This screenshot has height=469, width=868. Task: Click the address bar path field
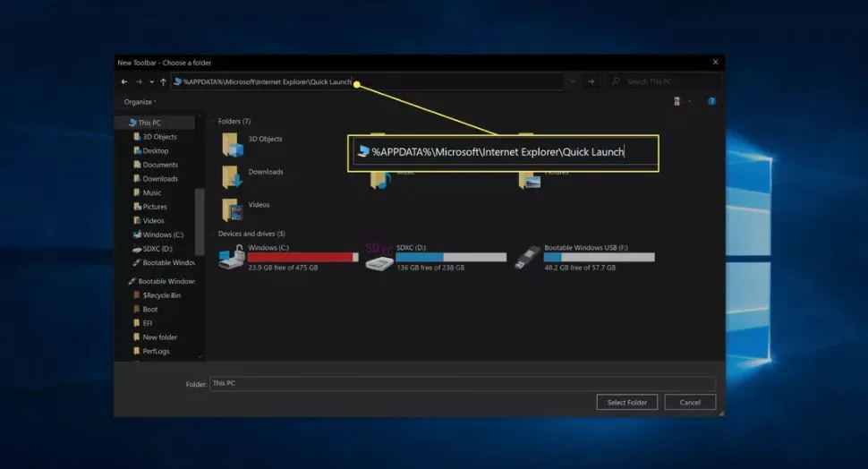tap(367, 81)
